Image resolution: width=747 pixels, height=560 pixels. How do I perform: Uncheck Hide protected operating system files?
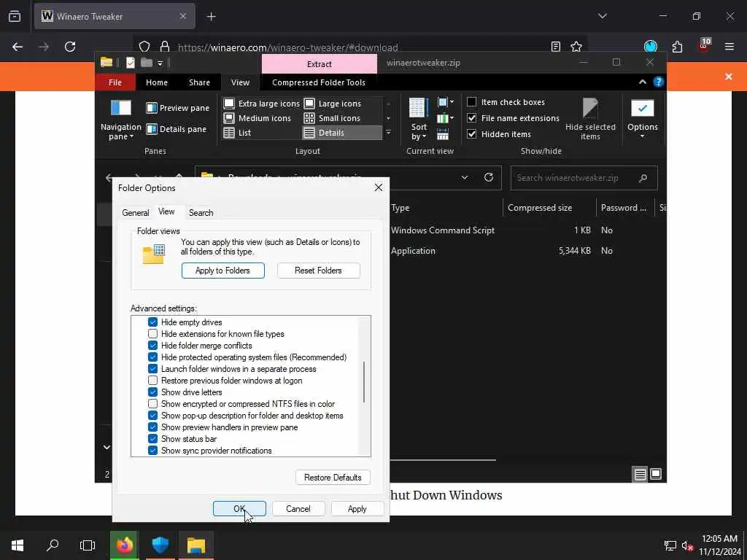(x=153, y=357)
